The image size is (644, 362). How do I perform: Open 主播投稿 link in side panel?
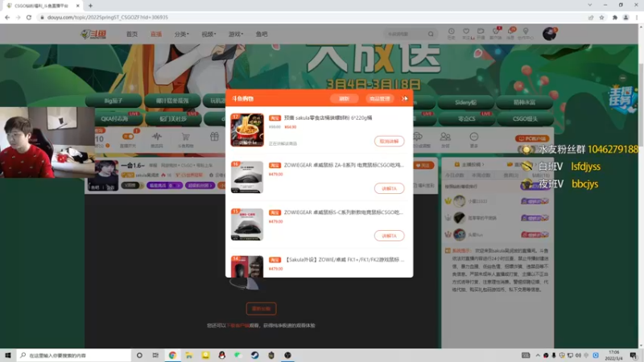[x=469, y=165]
